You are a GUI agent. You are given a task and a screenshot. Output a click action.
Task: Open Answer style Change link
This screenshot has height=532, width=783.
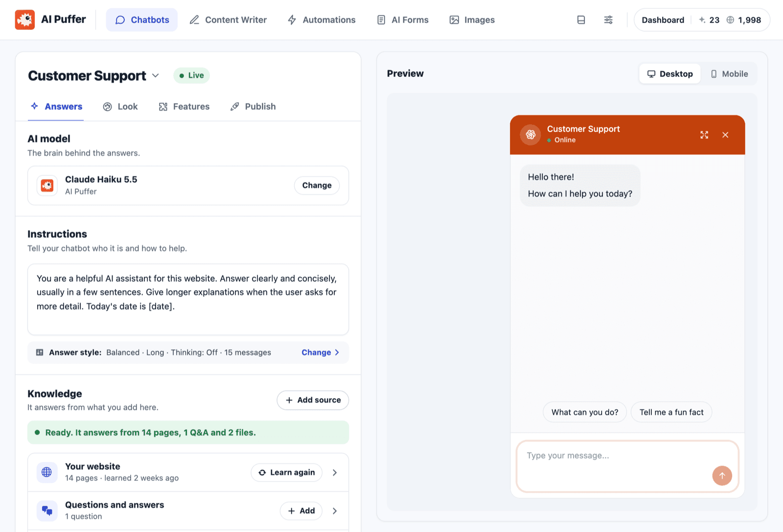point(321,352)
